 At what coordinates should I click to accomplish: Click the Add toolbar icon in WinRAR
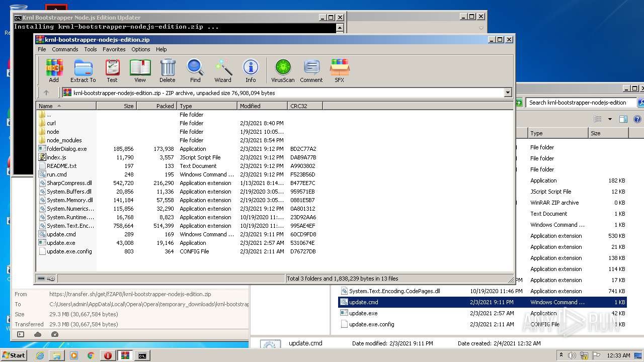point(54,71)
